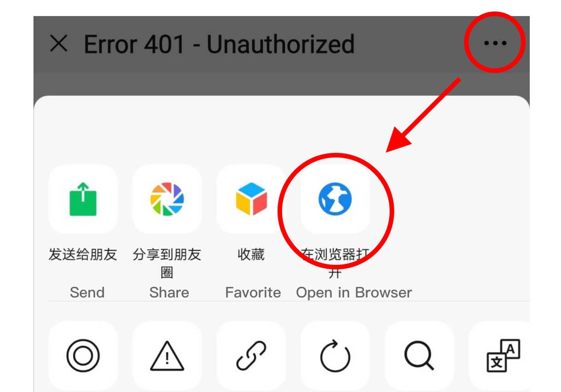Tap the chain copy link icon
This screenshot has height=392, width=561.
click(251, 356)
